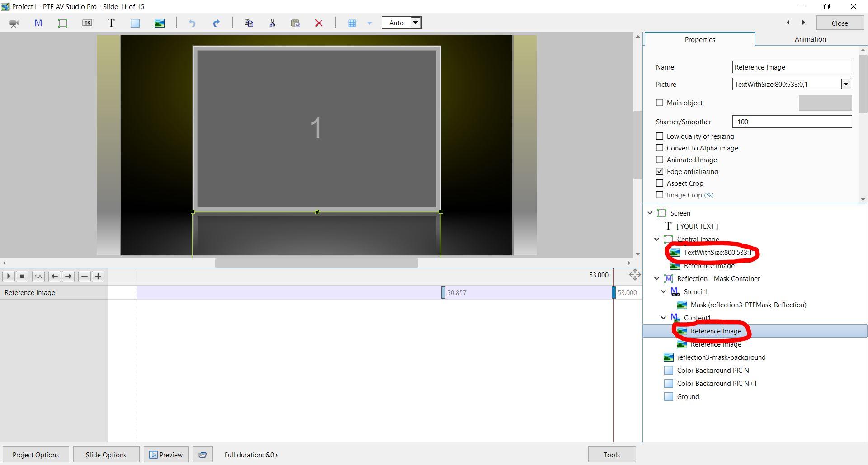Click the Preview button
Screen dimensions: 868x465
166,455
